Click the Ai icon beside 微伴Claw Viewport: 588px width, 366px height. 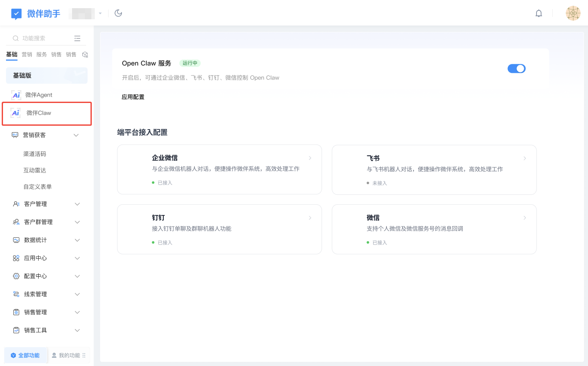15,113
